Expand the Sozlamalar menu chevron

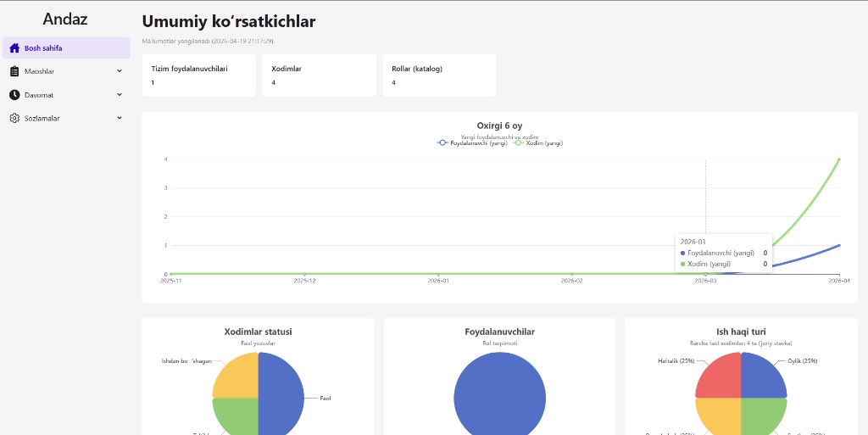(120, 118)
